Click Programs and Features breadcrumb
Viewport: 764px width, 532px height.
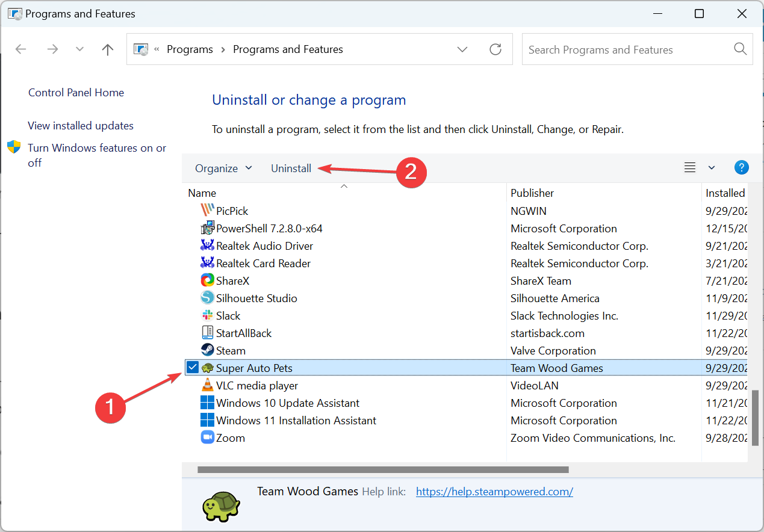[288, 49]
